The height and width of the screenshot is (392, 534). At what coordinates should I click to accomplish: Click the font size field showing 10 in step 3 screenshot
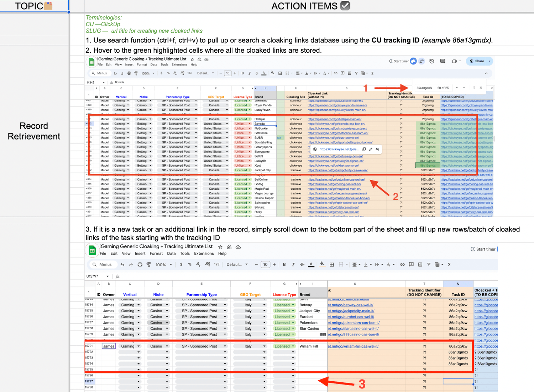pyautogui.click(x=265, y=265)
